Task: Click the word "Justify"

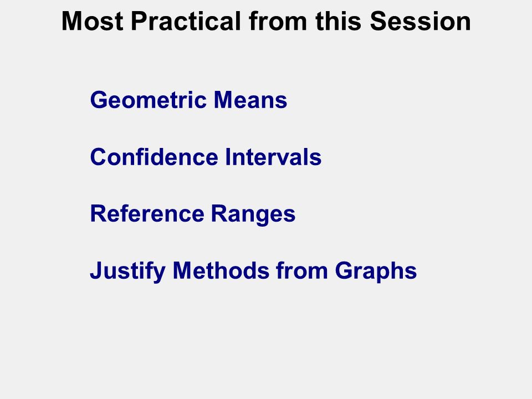Action: coord(127,272)
